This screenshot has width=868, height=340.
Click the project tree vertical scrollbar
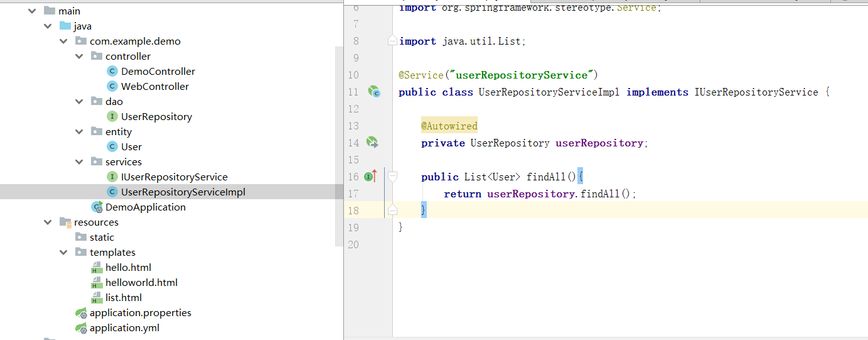[340, 146]
